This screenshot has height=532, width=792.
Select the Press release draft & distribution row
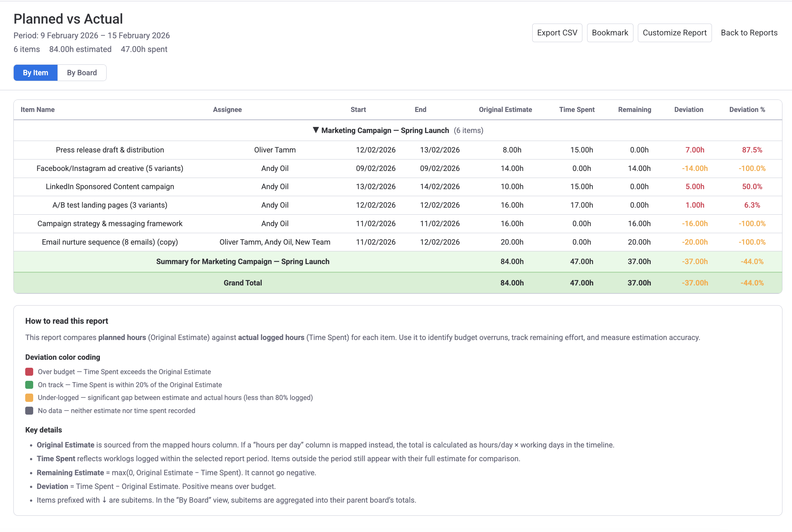[110, 150]
